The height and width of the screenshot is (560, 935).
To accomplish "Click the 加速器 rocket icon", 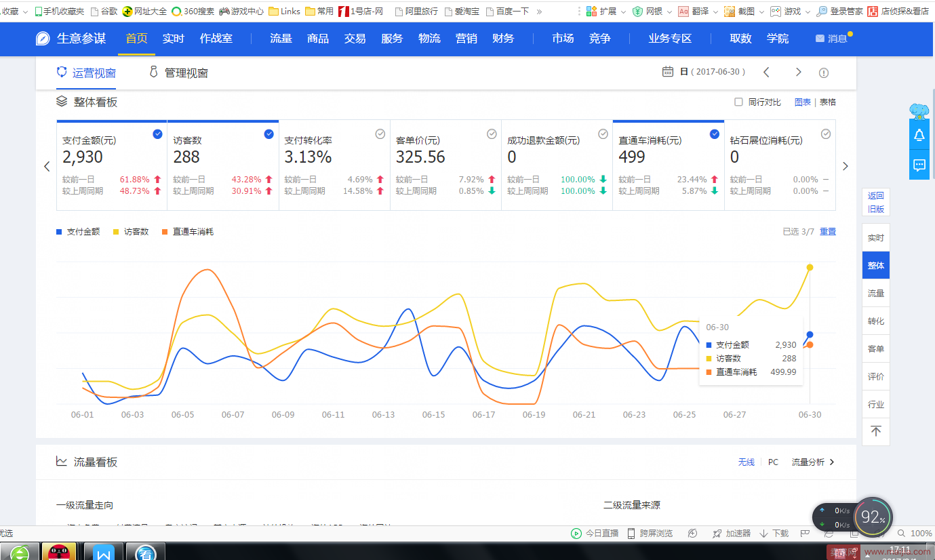I will [717, 534].
